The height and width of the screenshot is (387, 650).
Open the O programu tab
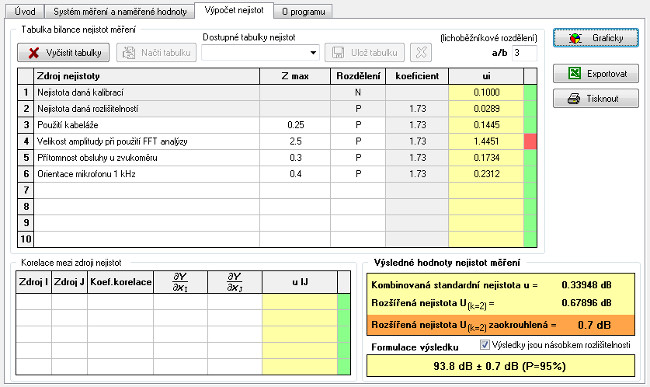point(303,12)
